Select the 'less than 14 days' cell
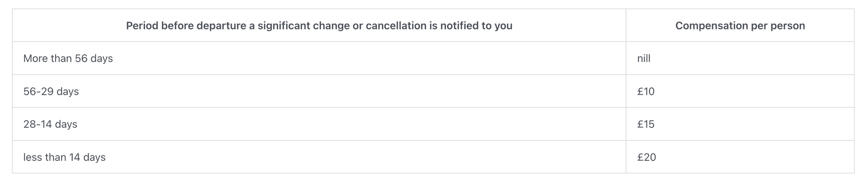Screen dimensions: 868x183 64,157
